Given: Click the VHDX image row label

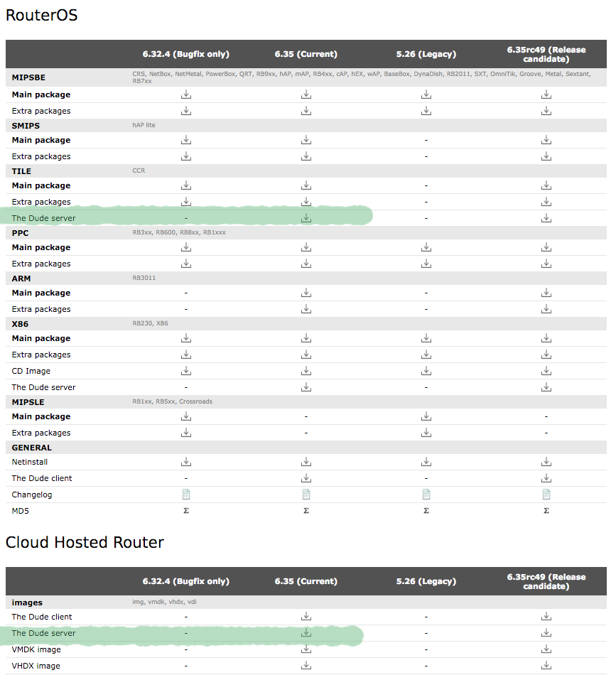Looking at the screenshot, I should 36,666.
